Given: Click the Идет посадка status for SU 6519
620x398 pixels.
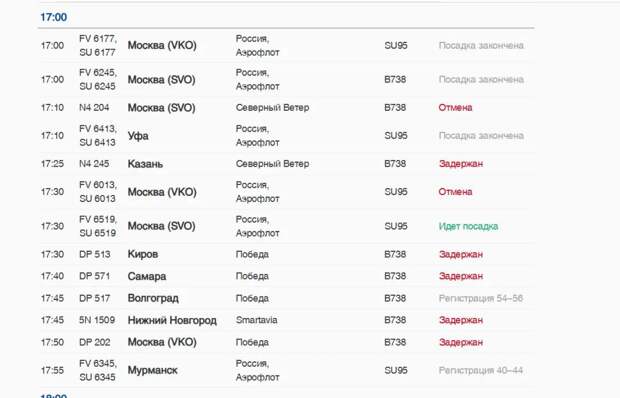Looking at the screenshot, I should 468,226.
